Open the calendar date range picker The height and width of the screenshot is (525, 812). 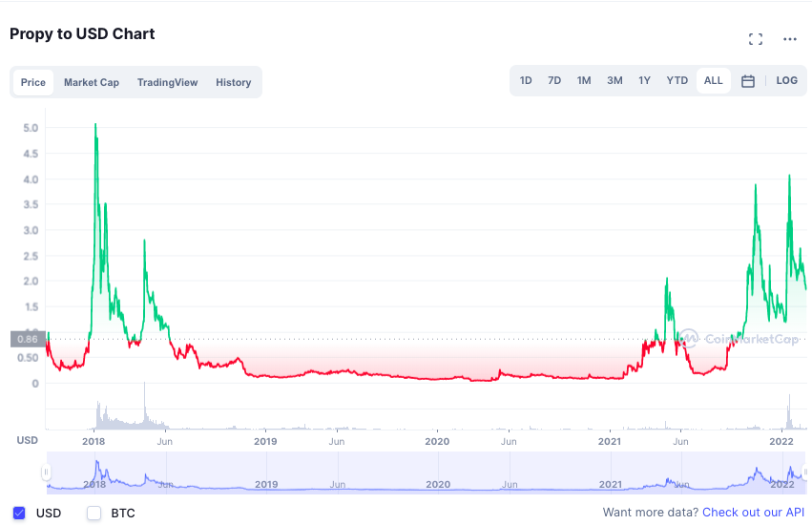point(748,81)
